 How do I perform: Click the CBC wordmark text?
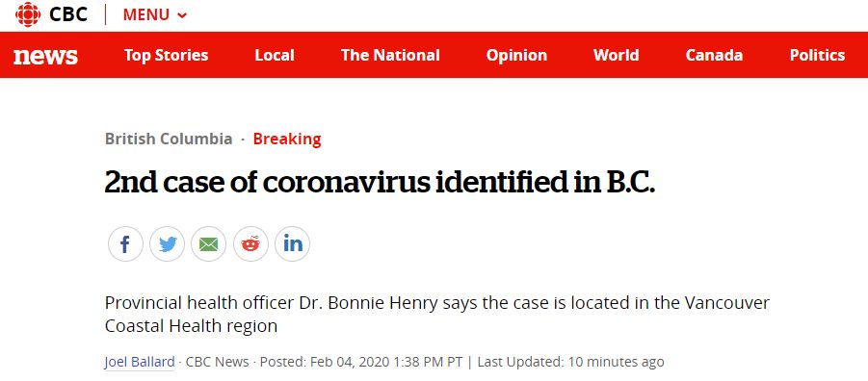[68, 14]
